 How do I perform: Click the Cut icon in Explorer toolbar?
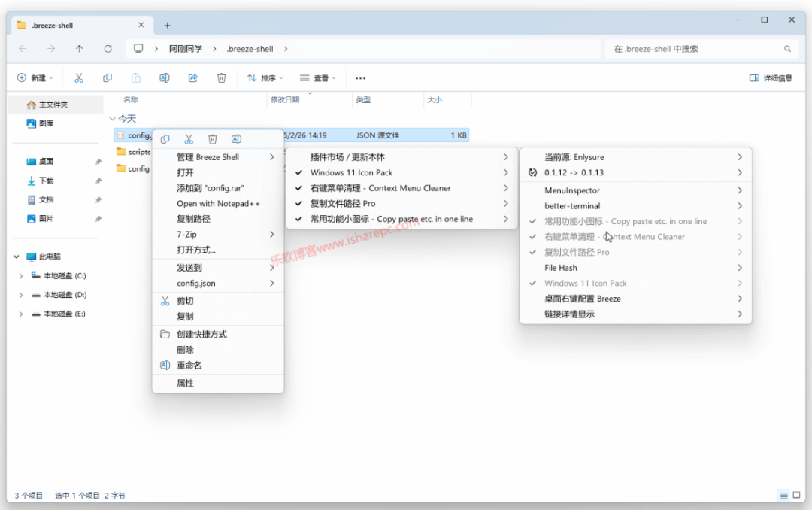[79, 77]
